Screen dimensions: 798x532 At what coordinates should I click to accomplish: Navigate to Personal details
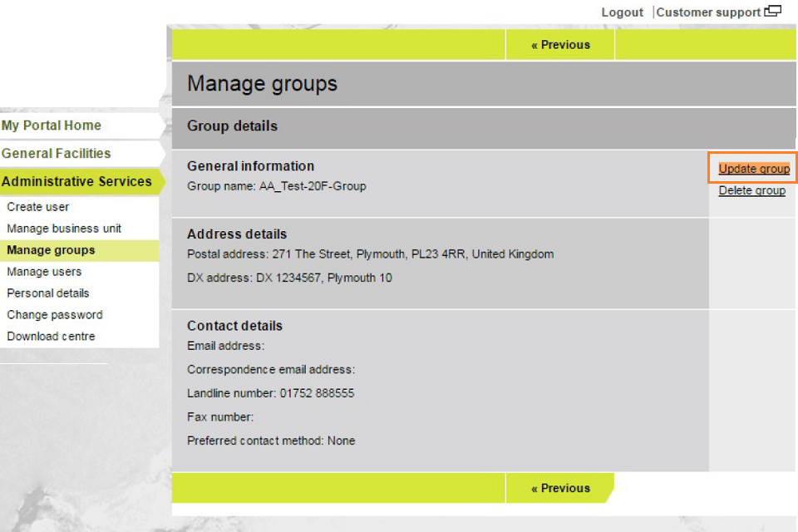pos(48,293)
